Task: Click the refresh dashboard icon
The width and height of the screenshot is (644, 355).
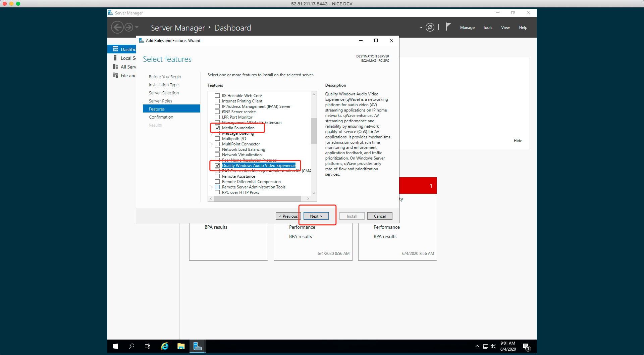Action: [430, 27]
